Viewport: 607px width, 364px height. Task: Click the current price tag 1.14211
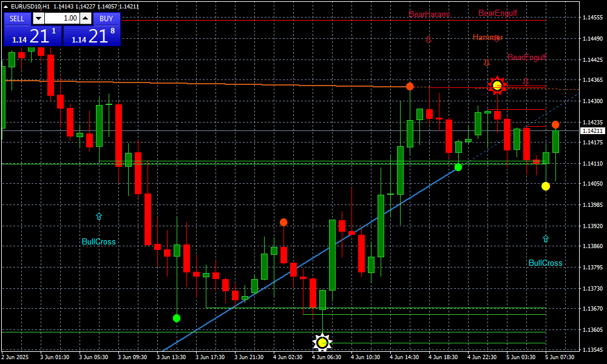coord(592,130)
